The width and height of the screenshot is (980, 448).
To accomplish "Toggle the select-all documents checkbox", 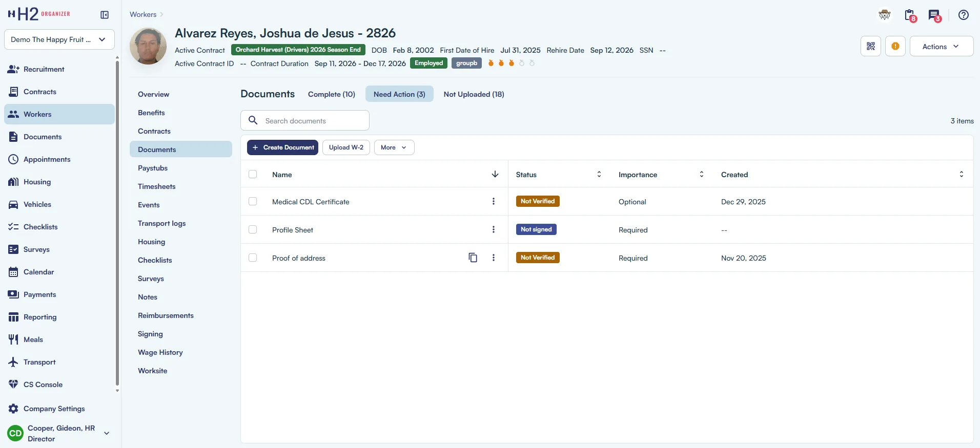I will (253, 174).
